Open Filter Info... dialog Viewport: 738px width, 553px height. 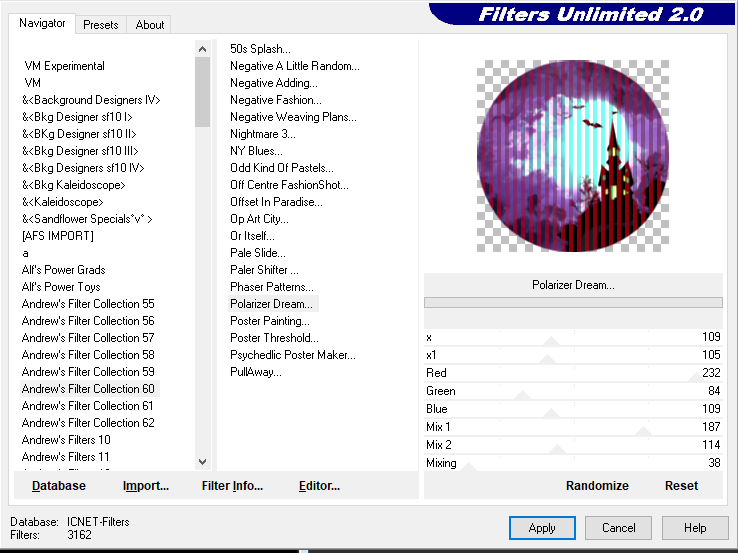point(232,486)
